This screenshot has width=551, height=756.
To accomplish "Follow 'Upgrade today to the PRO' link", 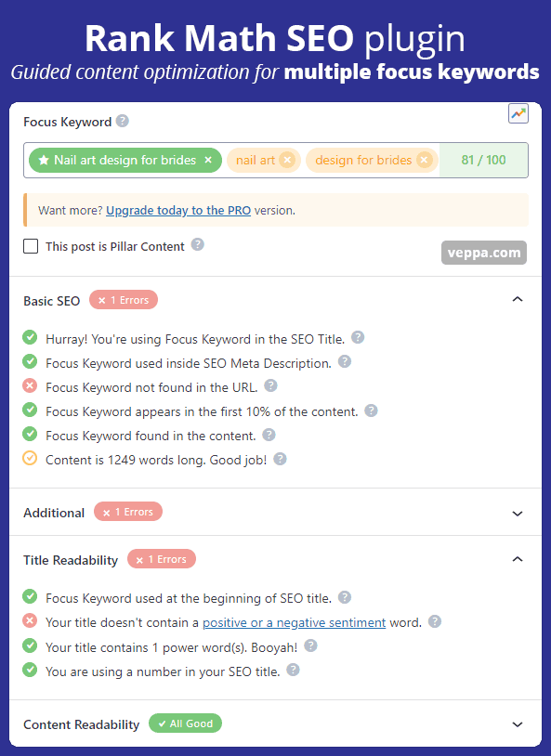I will pos(178,211).
